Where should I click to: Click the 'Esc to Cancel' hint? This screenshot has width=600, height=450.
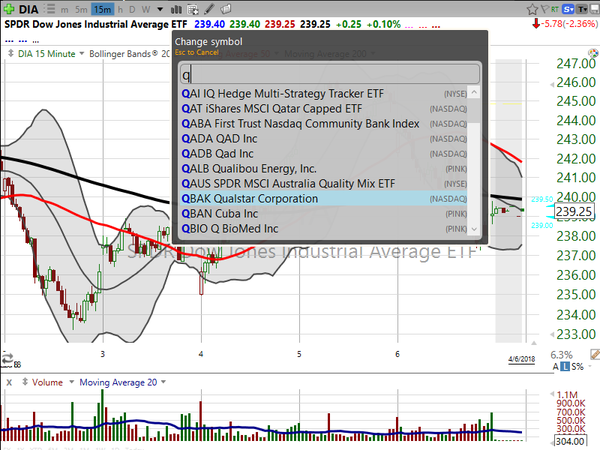point(197,52)
